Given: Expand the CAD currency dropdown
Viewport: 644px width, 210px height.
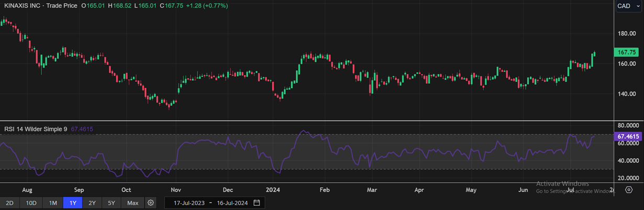Looking at the screenshot, I should tap(627, 6).
